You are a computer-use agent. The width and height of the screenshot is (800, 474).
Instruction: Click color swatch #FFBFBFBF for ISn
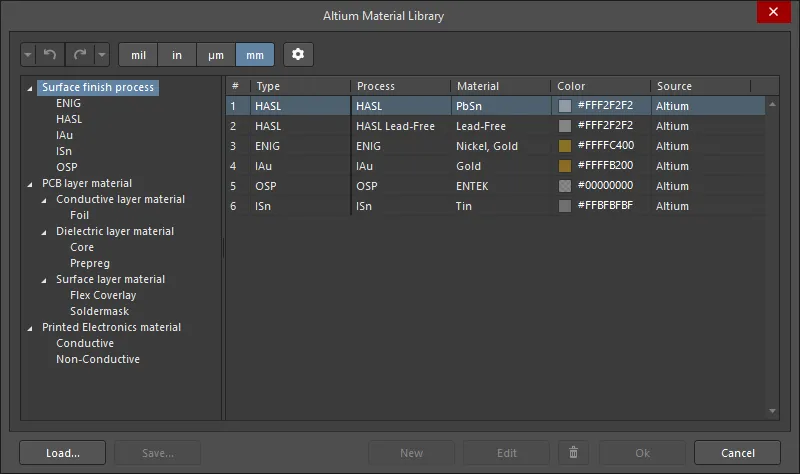(565, 206)
